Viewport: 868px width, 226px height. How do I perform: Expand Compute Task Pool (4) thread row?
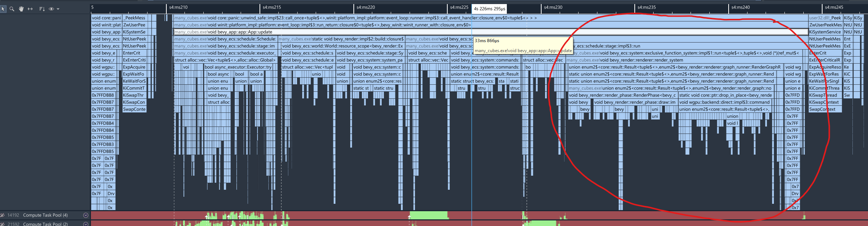pos(86,215)
